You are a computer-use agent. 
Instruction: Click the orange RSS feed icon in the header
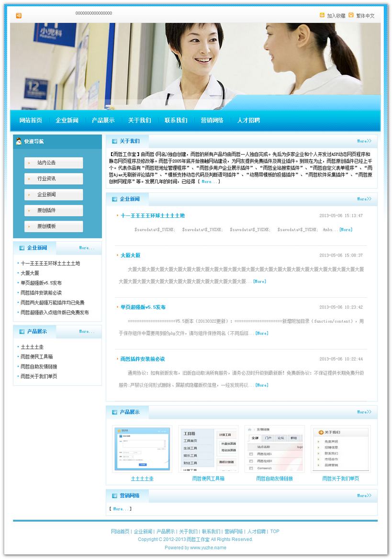click(x=19, y=15)
